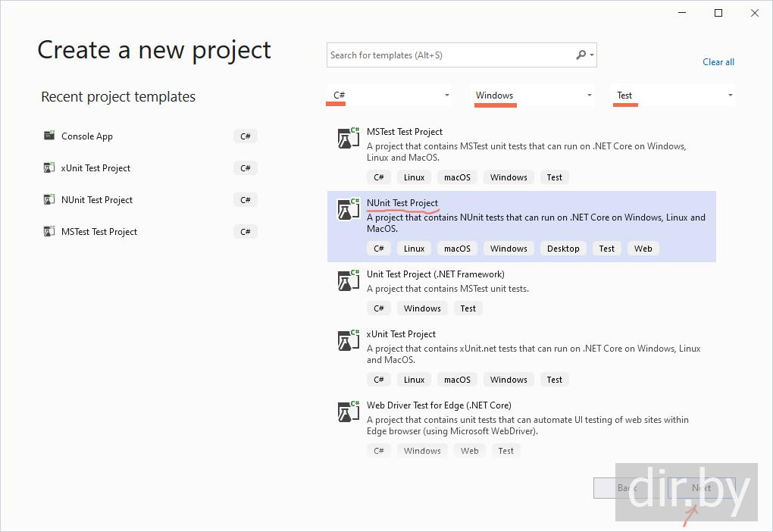
Task: Click the Unit Test Project (.NET Framework) icon
Action: pos(349,280)
